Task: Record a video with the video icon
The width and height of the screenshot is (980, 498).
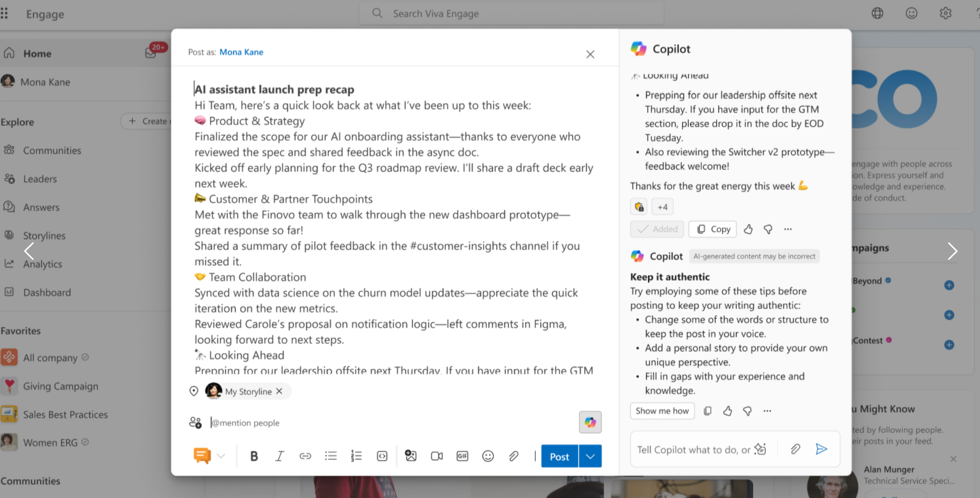Action: (x=436, y=456)
